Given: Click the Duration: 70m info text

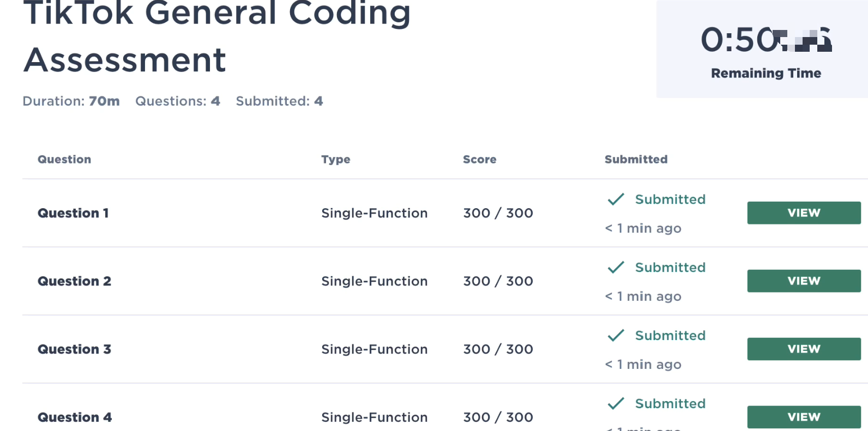Looking at the screenshot, I should tap(71, 101).
